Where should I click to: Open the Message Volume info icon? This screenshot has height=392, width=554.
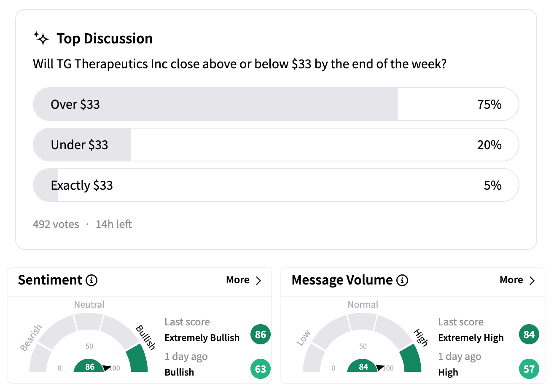point(402,280)
